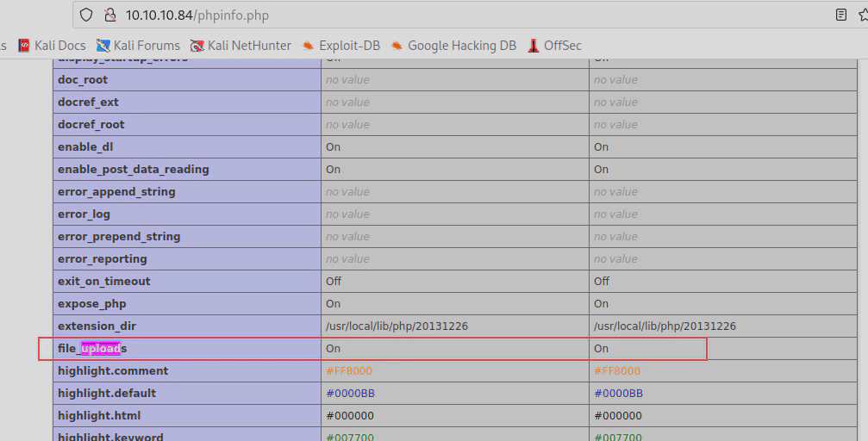Click the tracking protection shield icon

84,15
